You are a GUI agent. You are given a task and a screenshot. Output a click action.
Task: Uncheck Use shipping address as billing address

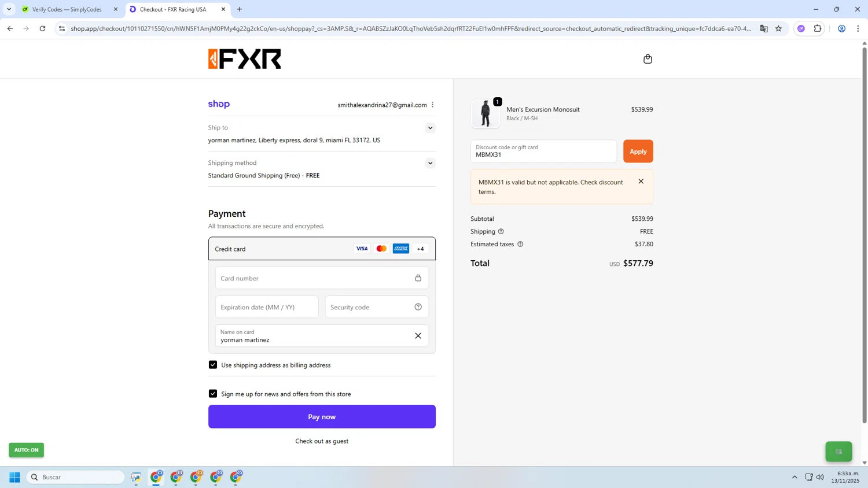(x=213, y=365)
